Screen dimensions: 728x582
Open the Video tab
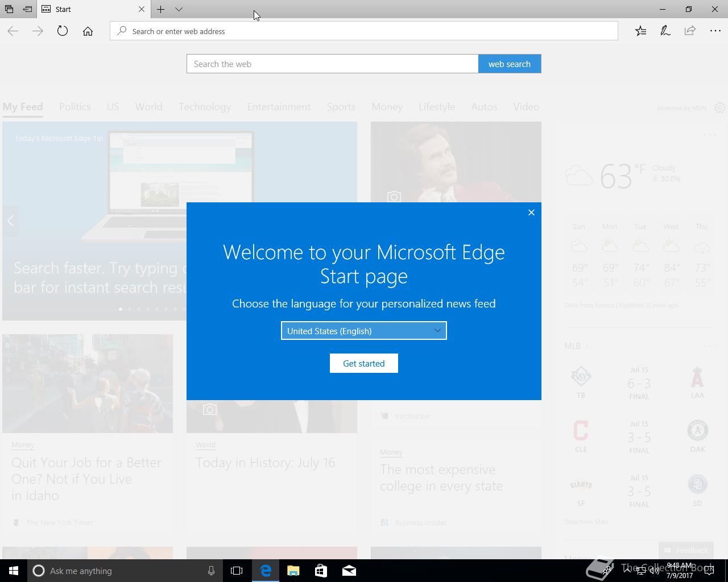click(526, 107)
